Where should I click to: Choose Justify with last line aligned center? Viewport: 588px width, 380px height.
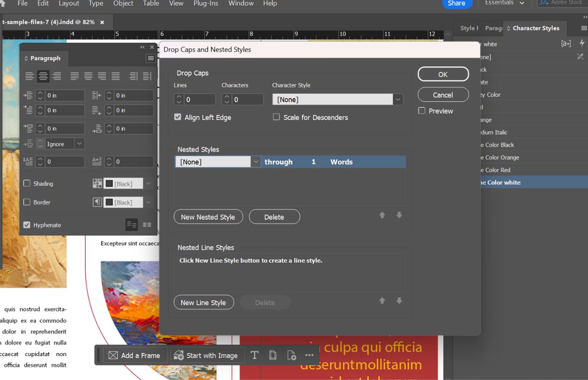[x=88, y=76]
